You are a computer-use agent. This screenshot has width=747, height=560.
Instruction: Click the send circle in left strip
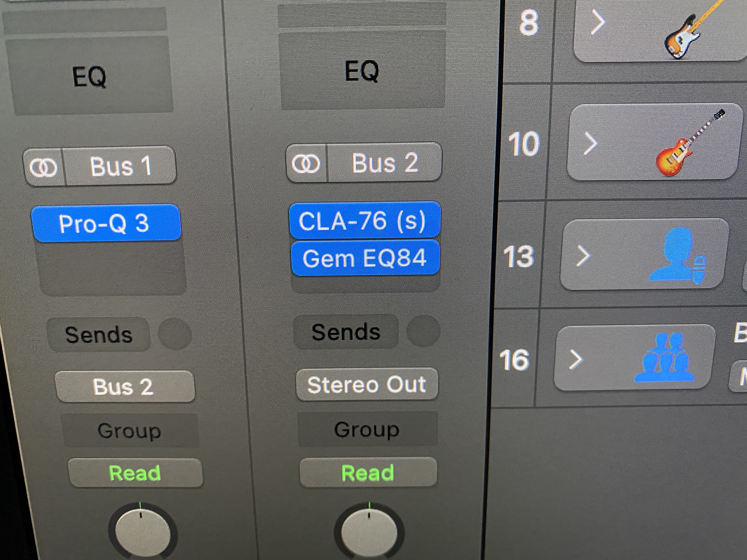point(175,334)
